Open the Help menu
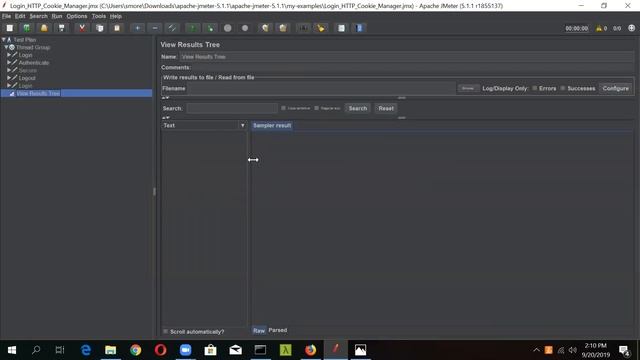This screenshot has width=640, height=360. point(116,16)
